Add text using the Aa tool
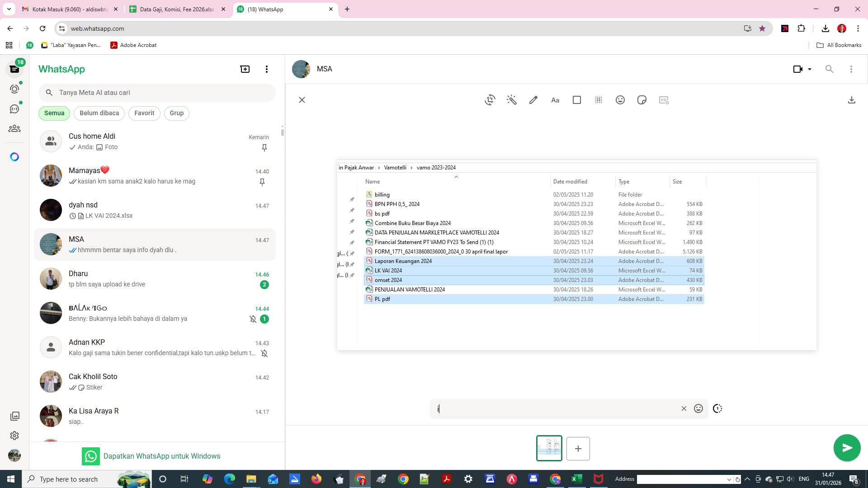This screenshot has height=488, width=868. [555, 100]
